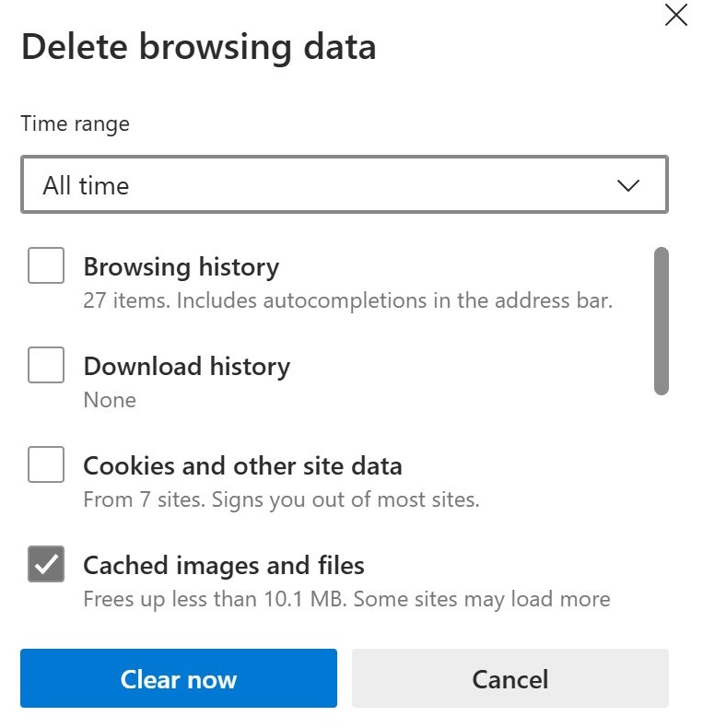This screenshot has width=703, height=728.
Task: Tick the Cookies and other site data checkbox
Action: (x=46, y=464)
